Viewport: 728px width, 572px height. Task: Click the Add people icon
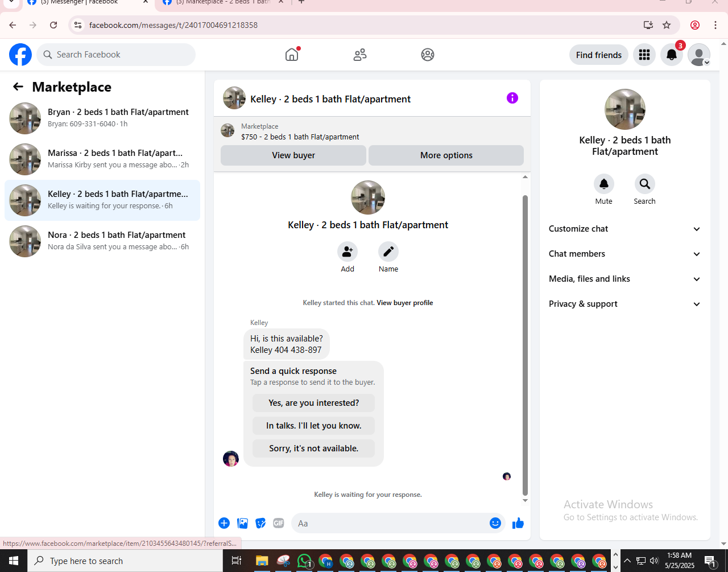coord(348,251)
